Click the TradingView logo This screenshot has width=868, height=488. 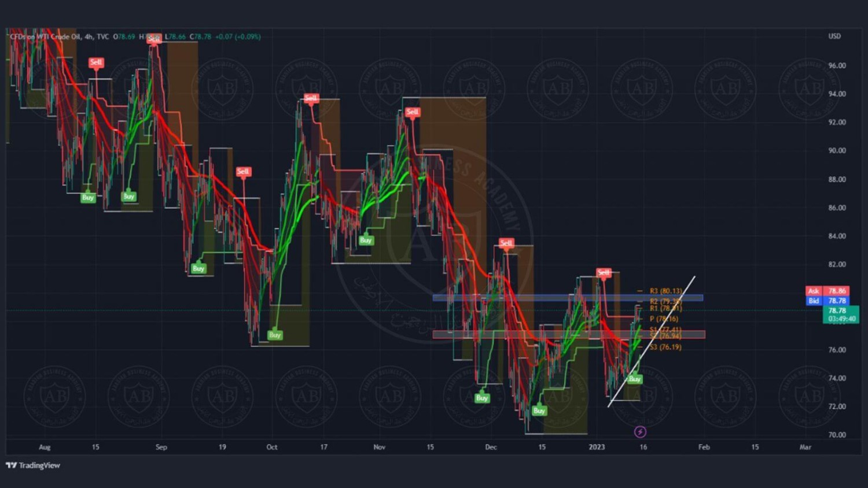33,465
